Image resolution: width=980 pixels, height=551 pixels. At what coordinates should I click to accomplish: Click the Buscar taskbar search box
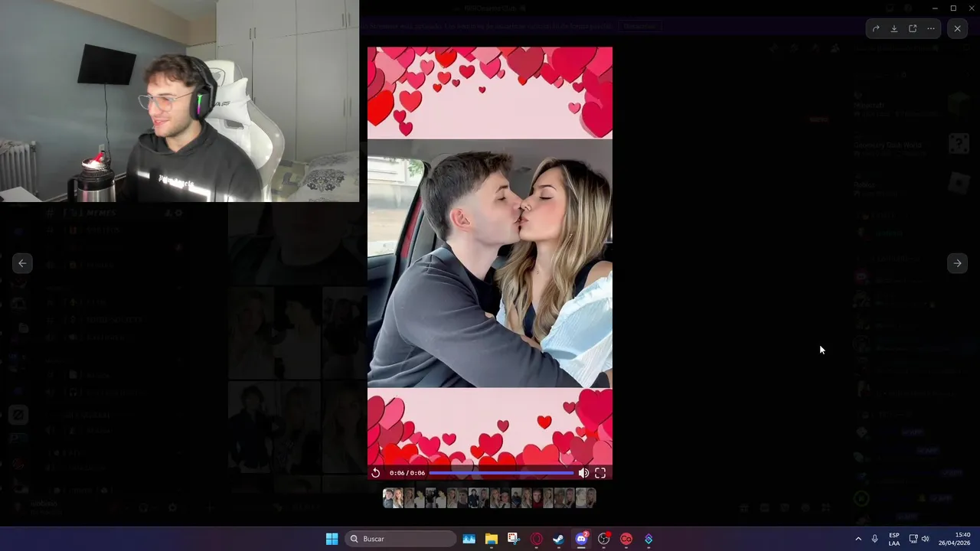(x=400, y=539)
